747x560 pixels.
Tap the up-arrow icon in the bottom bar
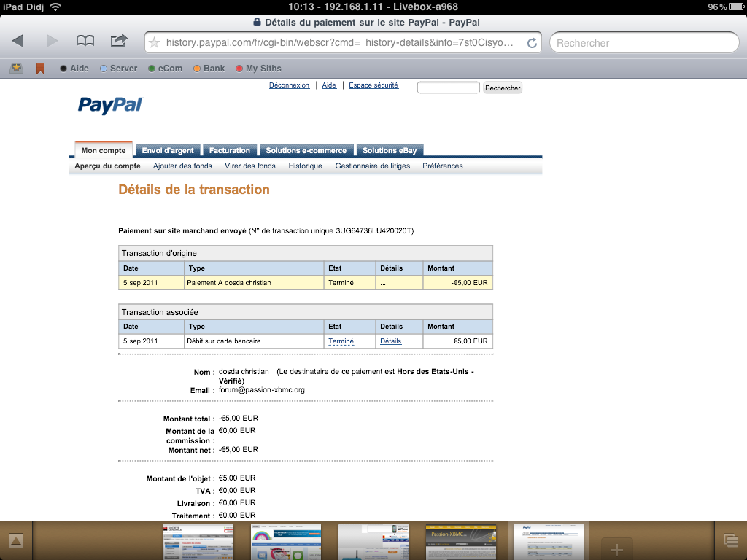[16, 541]
